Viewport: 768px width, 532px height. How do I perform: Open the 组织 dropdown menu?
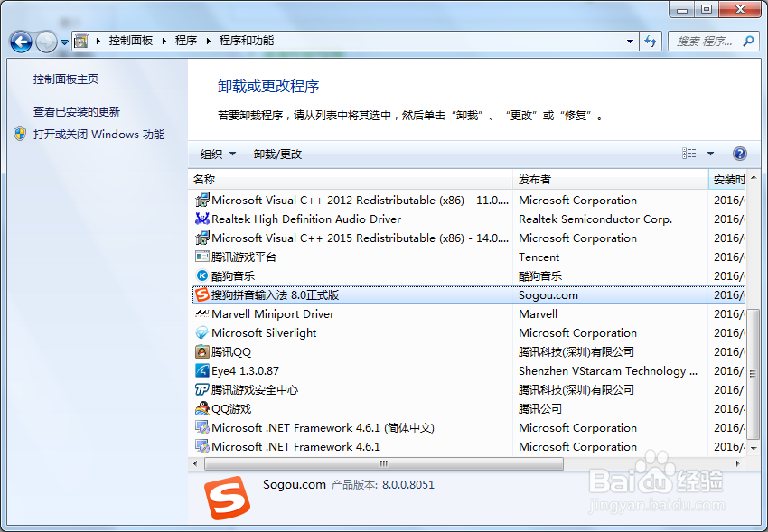click(218, 154)
